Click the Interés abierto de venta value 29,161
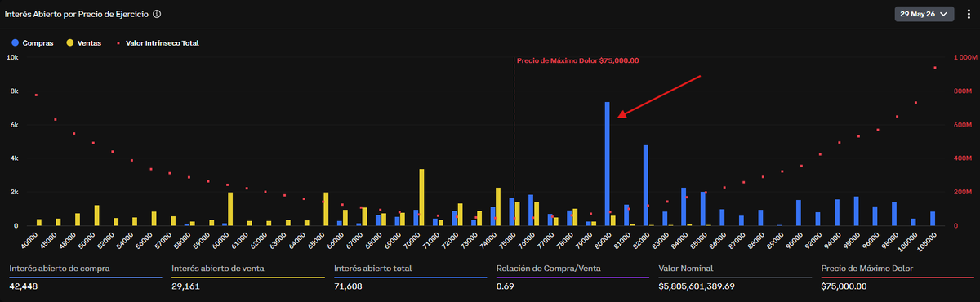Screen dimensions: 980x302 [185, 286]
